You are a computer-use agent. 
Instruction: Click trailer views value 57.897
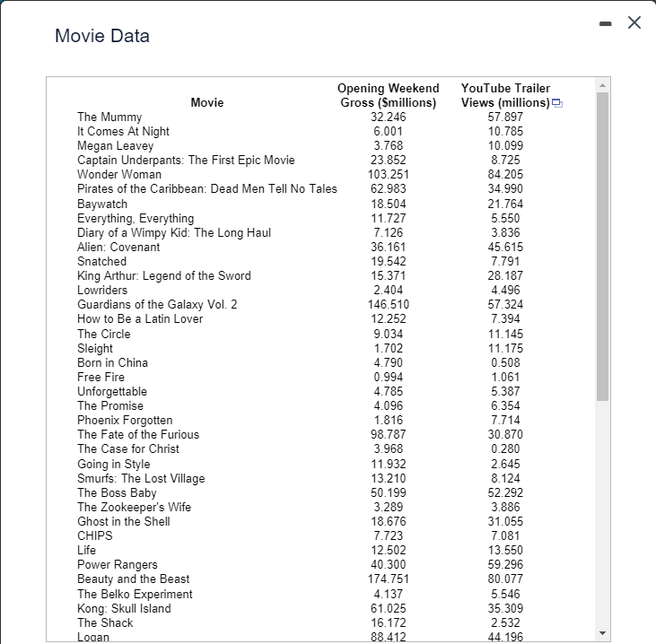click(505, 117)
